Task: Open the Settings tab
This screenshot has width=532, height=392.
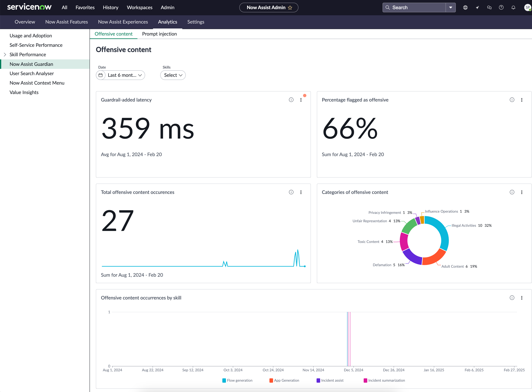Action: pos(196,22)
